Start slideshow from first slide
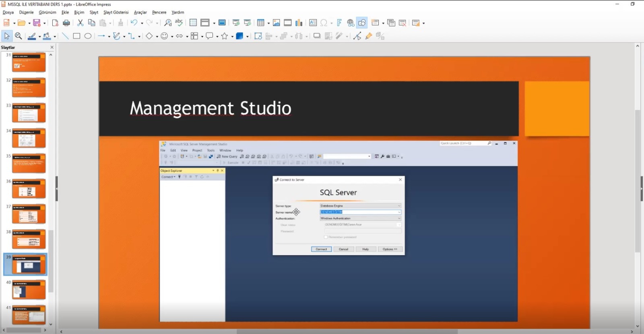Screen dimensions: 644x334 point(236,23)
